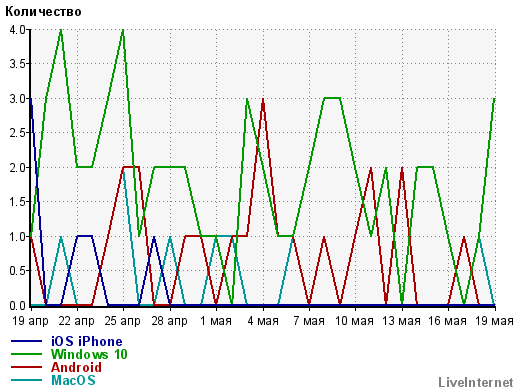
Task: Click the Windows 10 legend label
Action: [x=89, y=354]
